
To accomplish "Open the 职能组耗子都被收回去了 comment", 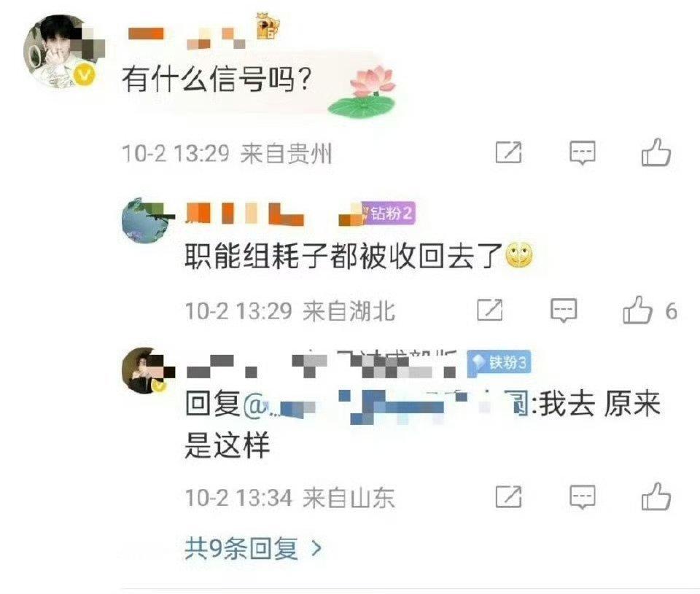I will pos(343,256).
